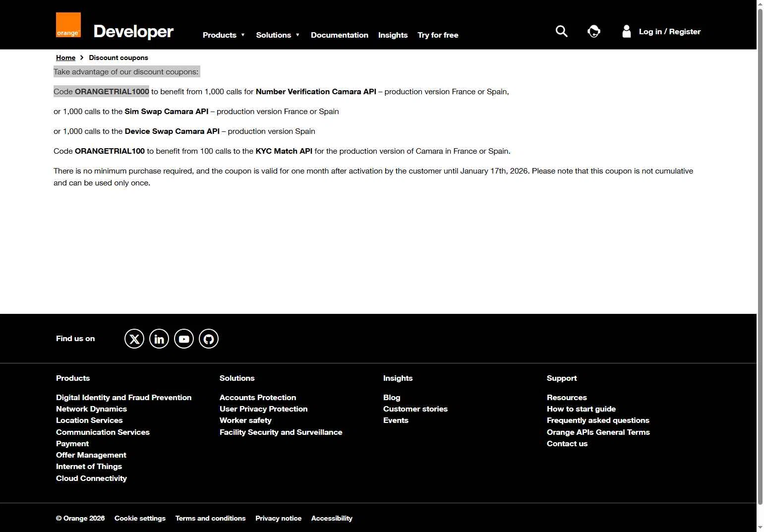
Task: Click the Orange logo in header
Action: point(68,25)
